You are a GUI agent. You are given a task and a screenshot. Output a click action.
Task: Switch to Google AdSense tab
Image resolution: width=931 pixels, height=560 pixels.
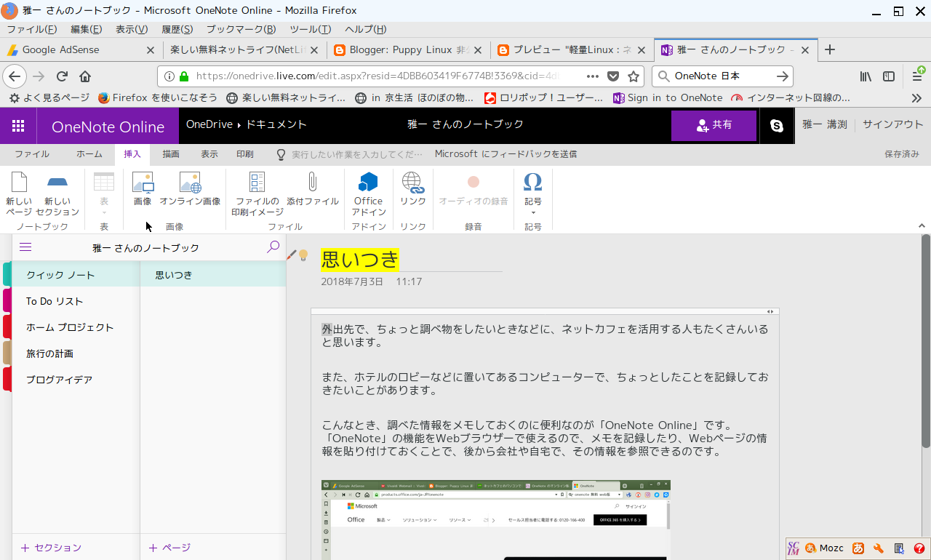(80, 50)
